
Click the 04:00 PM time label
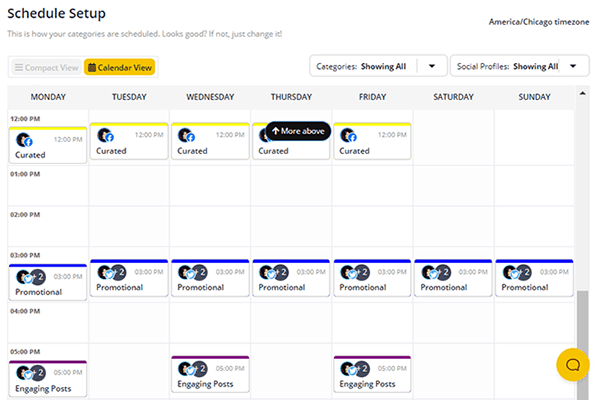25,311
